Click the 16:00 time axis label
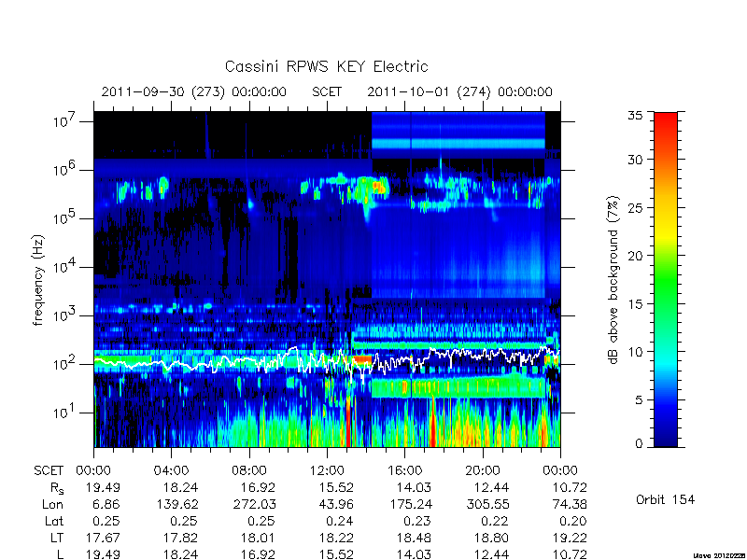The image size is (747, 560). coord(404,470)
